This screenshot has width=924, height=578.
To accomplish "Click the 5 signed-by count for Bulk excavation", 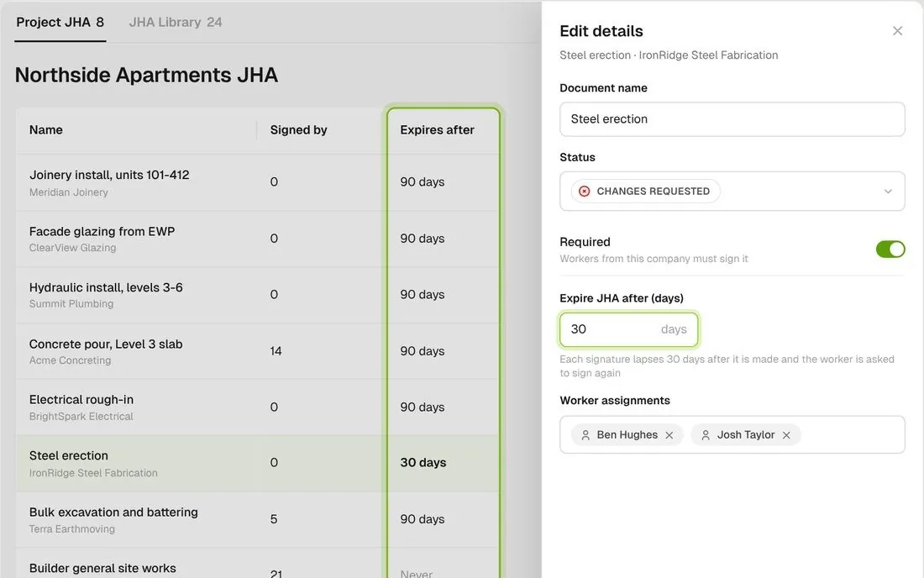I will (x=274, y=519).
